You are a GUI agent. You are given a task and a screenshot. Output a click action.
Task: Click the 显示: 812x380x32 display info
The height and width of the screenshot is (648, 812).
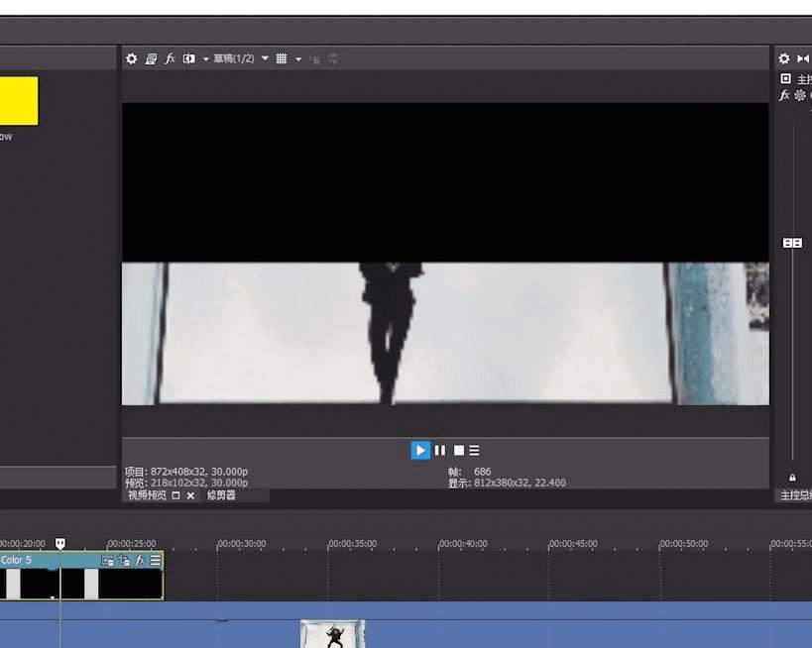(x=507, y=483)
